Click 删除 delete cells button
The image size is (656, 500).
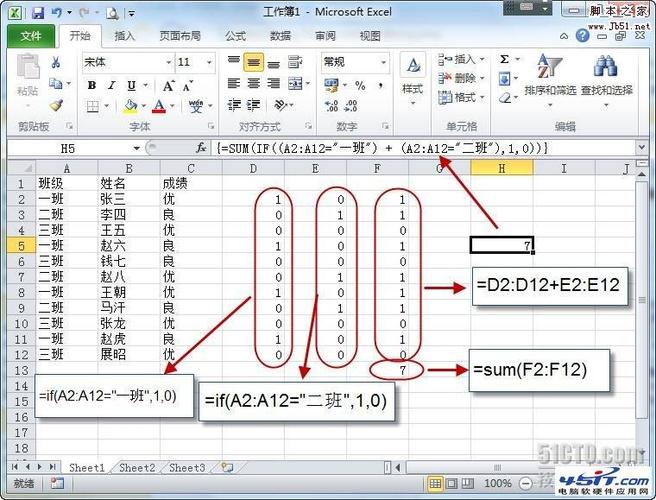click(x=461, y=78)
